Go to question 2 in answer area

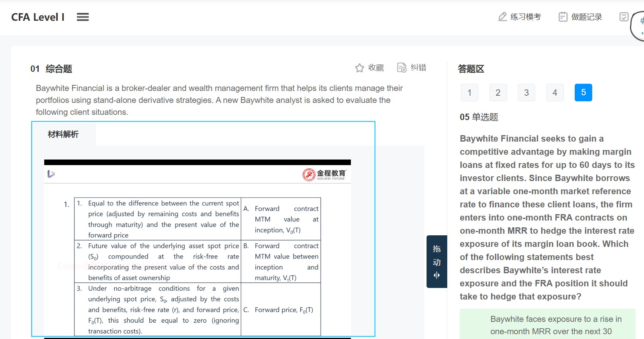coord(498,93)
